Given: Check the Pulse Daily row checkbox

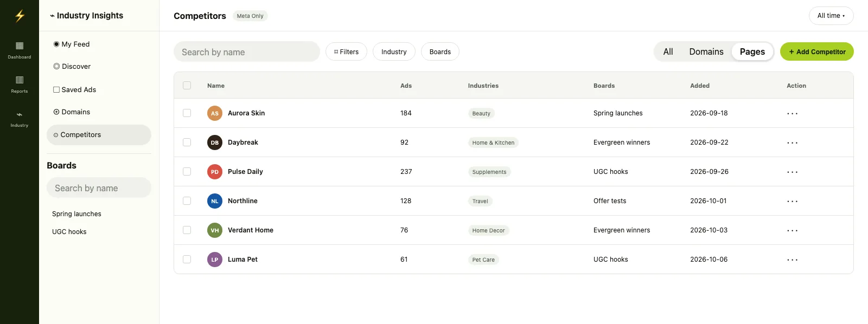Looking at the screenshot, I should 187,172.
